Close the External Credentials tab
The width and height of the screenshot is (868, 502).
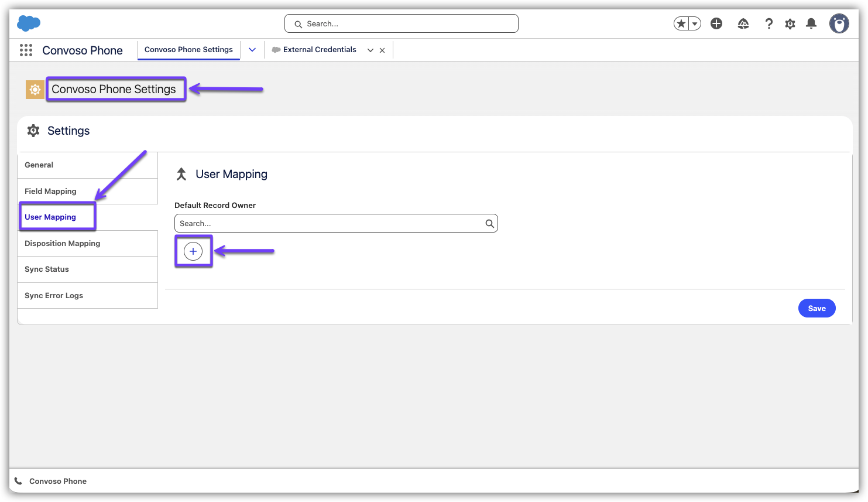click(x=382, y=50)
